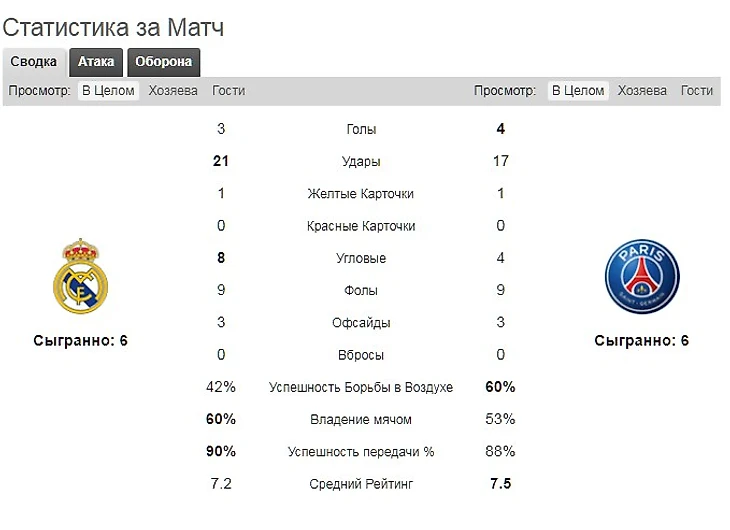730x530 pixels.
Task: Click the Владение мячом label
Action: (x=361, y=420)
